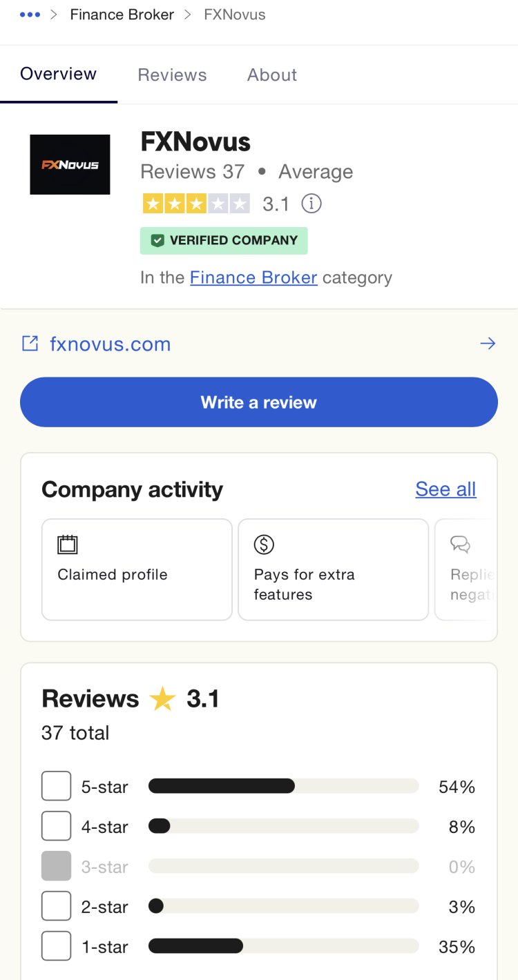Click the Write a review button
This screenshot has height=980, width=518.
click(258, 401)
